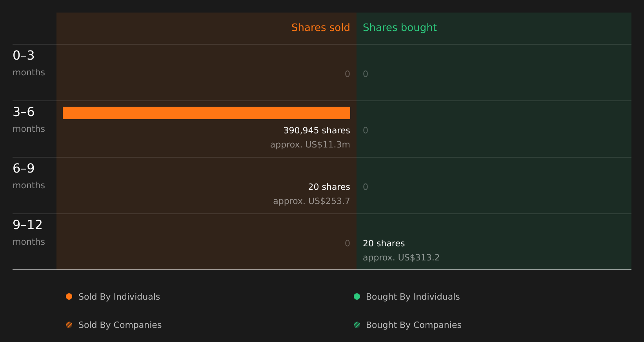Click the green Bought By Individuals legend dot

[x=357, y=297]
